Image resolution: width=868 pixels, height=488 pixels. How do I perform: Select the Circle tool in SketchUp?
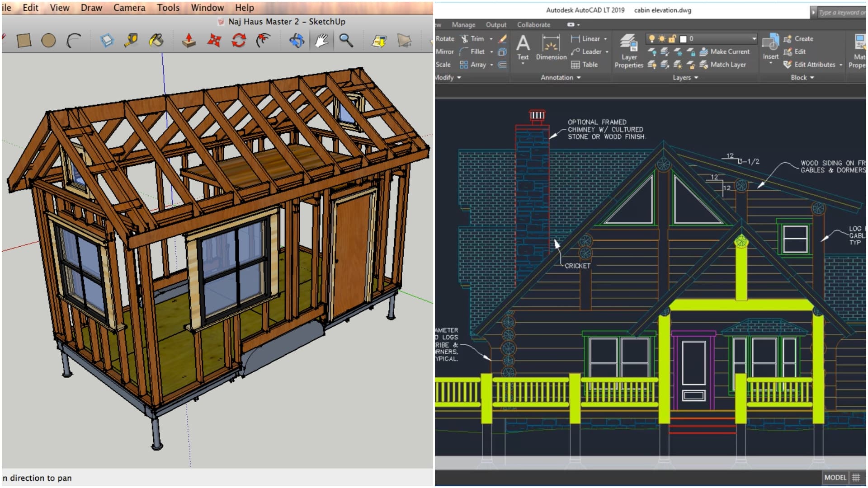point(49,41)
